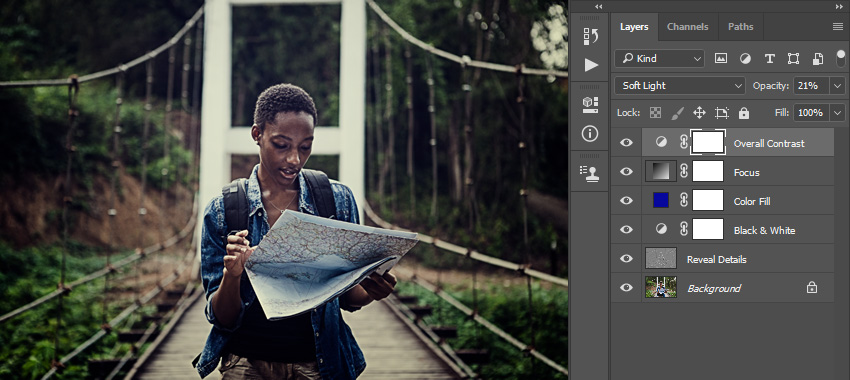
Task: Click the Overall Contrast mask link icon
Action: click(684, 143)
